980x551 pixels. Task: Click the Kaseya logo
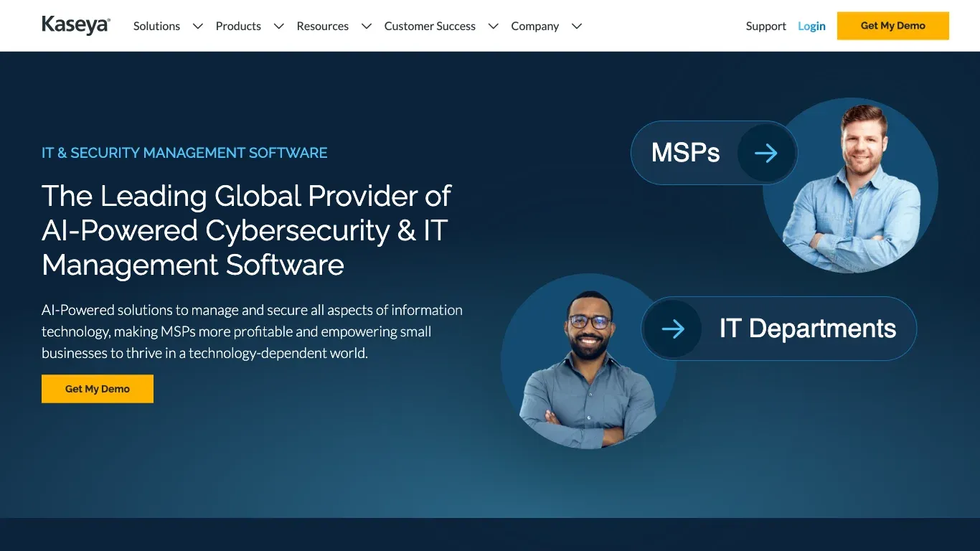(x=76, y=26)
